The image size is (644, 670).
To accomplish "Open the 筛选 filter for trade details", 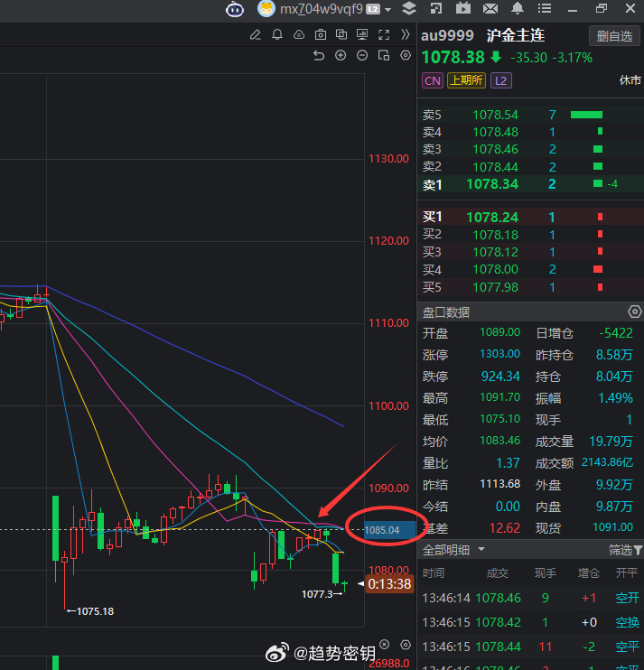I will click(625, 550).
